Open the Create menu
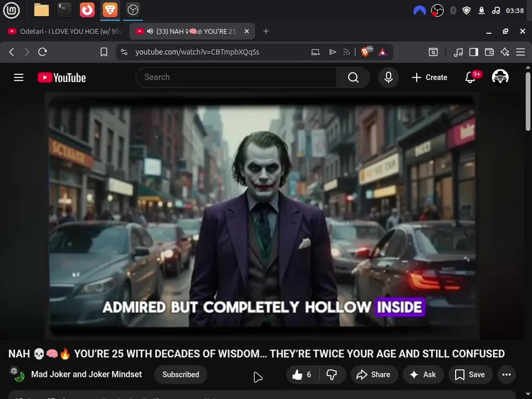 429,78
